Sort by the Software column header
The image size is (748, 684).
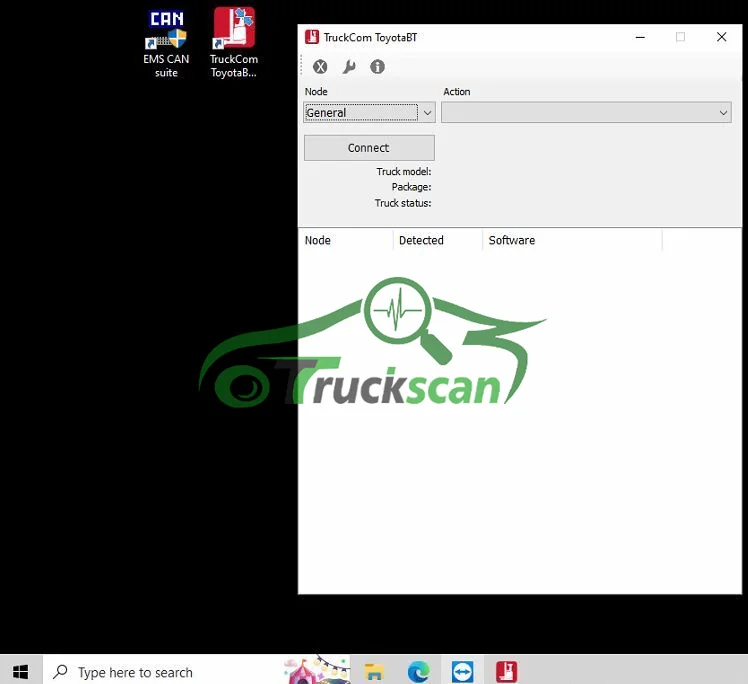[572, 240]
